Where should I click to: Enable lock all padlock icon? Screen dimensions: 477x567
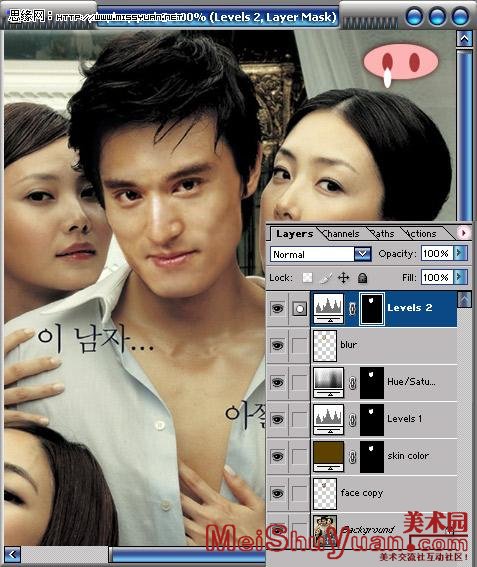point(362,278)
